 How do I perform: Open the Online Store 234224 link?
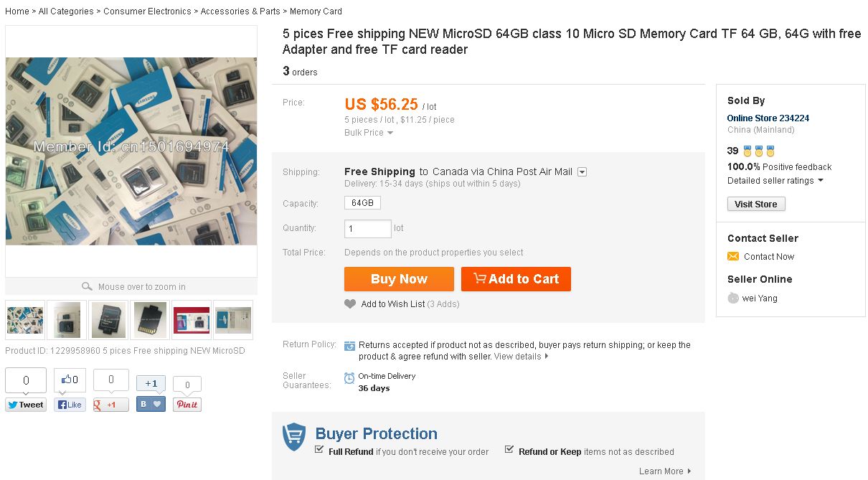pos(768,118)
